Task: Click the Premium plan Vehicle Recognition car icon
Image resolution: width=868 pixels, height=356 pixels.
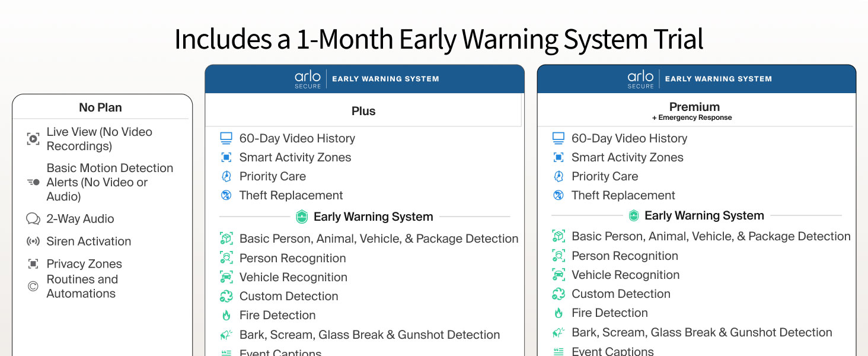Action: tap(558, 275)
